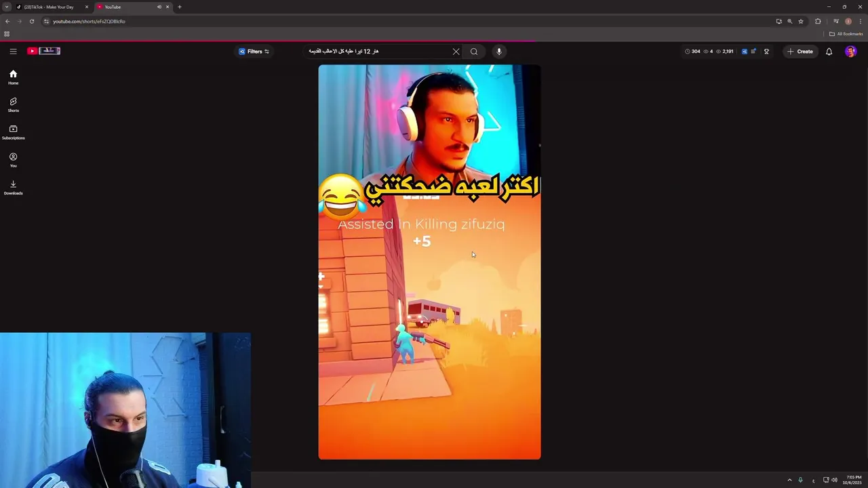Open the You page from sidebar
Screen dimensions: 868x488
coord(13,160)
